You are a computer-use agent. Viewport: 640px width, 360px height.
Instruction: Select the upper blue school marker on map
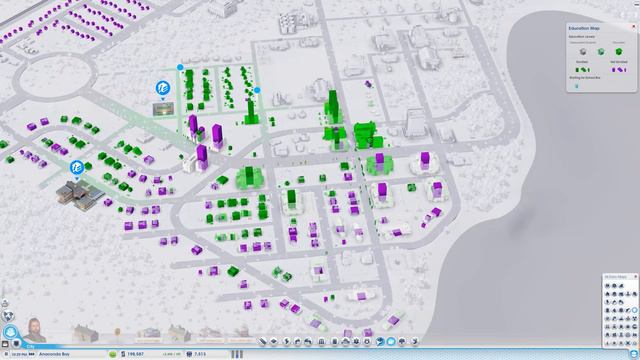[163, 88]
